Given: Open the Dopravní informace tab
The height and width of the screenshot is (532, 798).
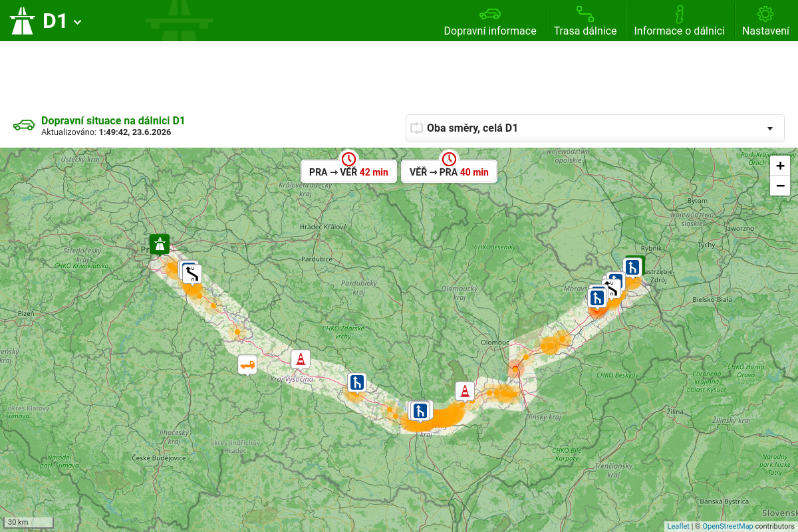Looking at the screenshot, I should pyautogui.click(x=490, y=21).
